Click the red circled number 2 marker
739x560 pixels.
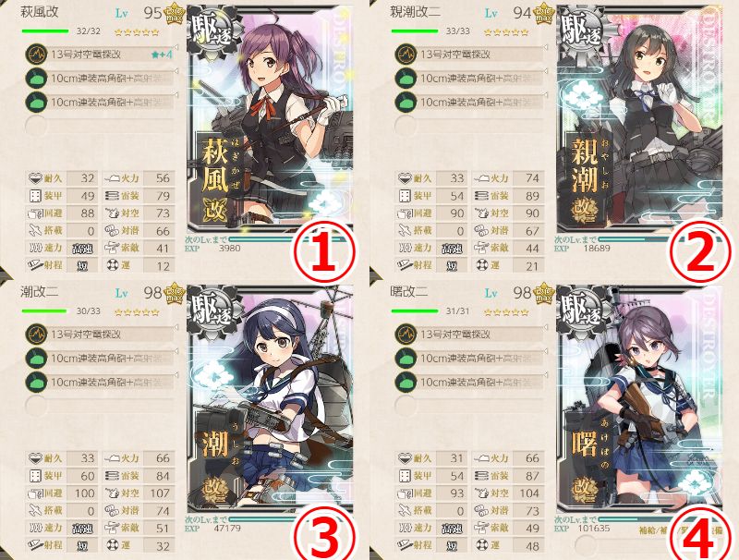[701, 253]
